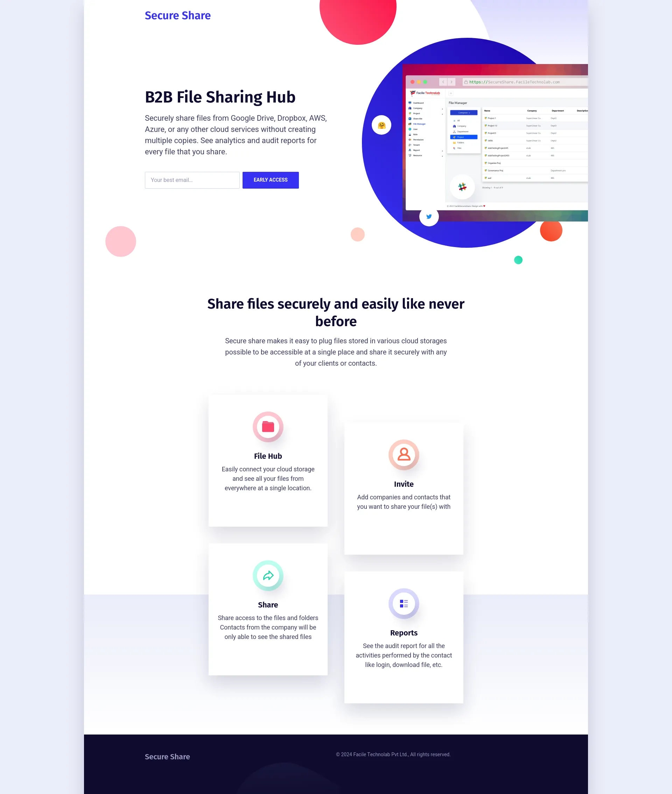The height and width of the screenshot is (794, 672).
Task: Click the Invite user/contact icon
Action: 403,455
